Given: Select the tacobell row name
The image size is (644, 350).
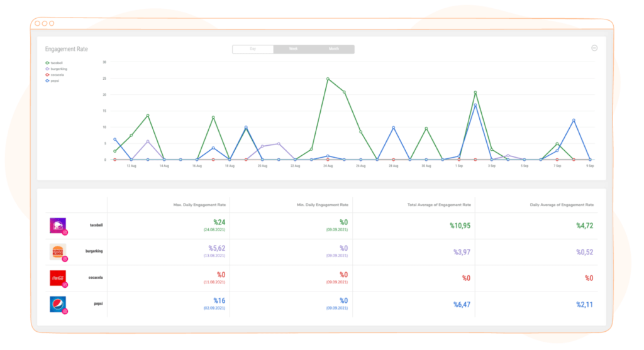Looking at the screenshot, I should click(96, 225).
